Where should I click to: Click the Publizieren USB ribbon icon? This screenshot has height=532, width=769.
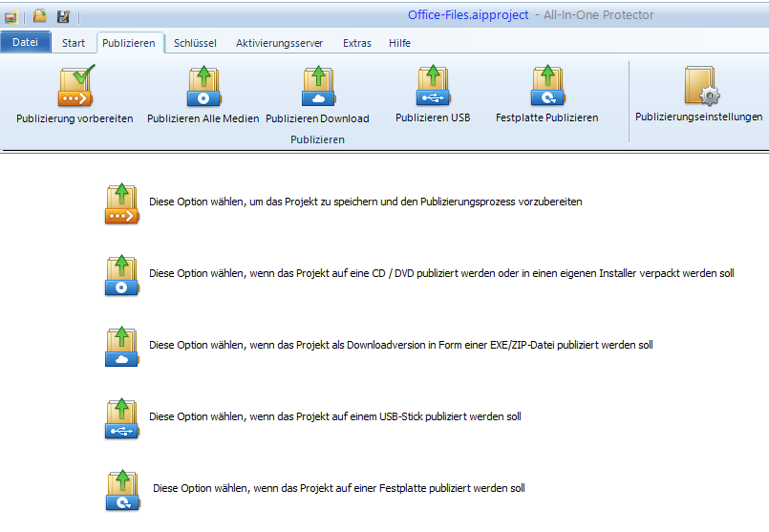[x=432, y=88]
